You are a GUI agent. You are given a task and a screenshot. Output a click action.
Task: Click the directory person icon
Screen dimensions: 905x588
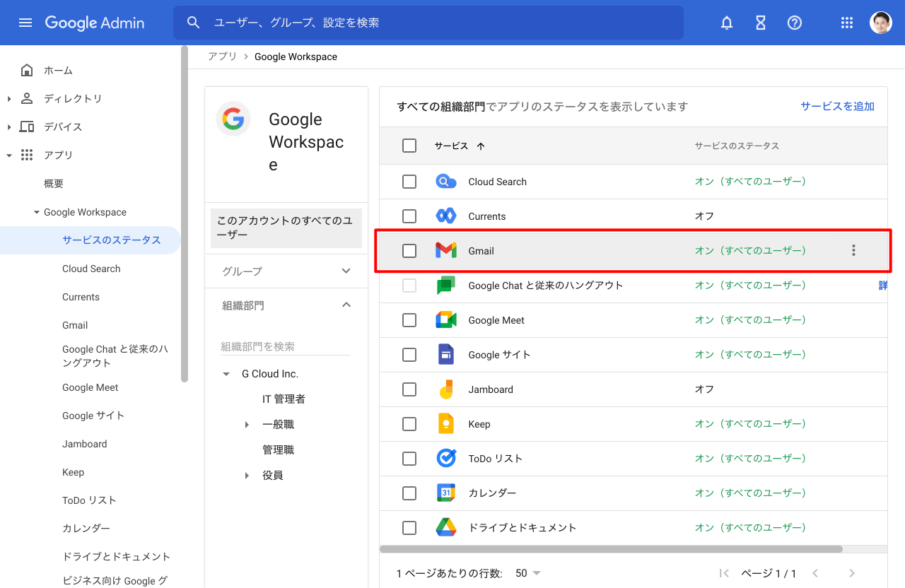click(27, 98)
